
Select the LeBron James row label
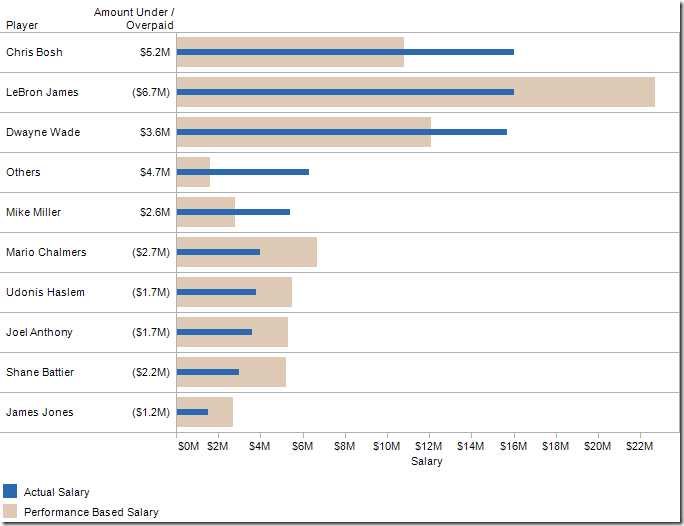tap(42, 92)
